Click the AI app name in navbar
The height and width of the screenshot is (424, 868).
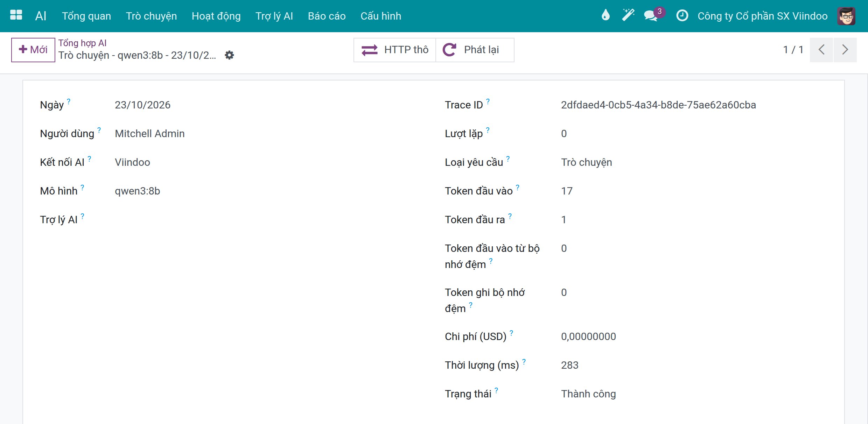coord(41,16)
